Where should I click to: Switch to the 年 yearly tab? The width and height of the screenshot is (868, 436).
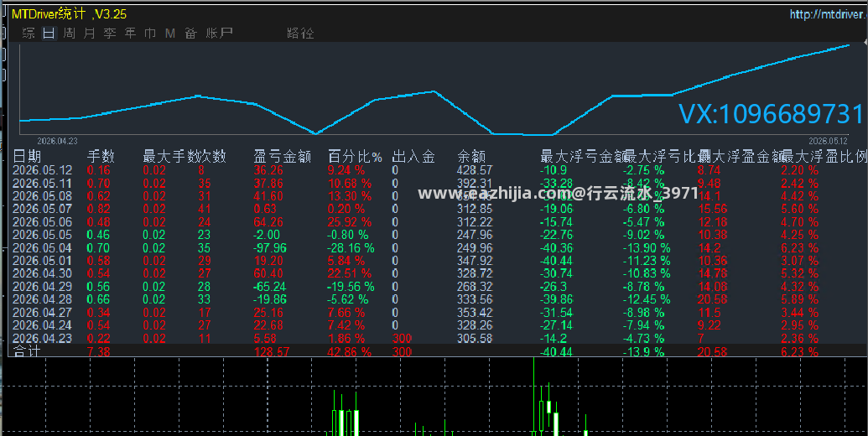pyautogui.click(x=130, y=34)
